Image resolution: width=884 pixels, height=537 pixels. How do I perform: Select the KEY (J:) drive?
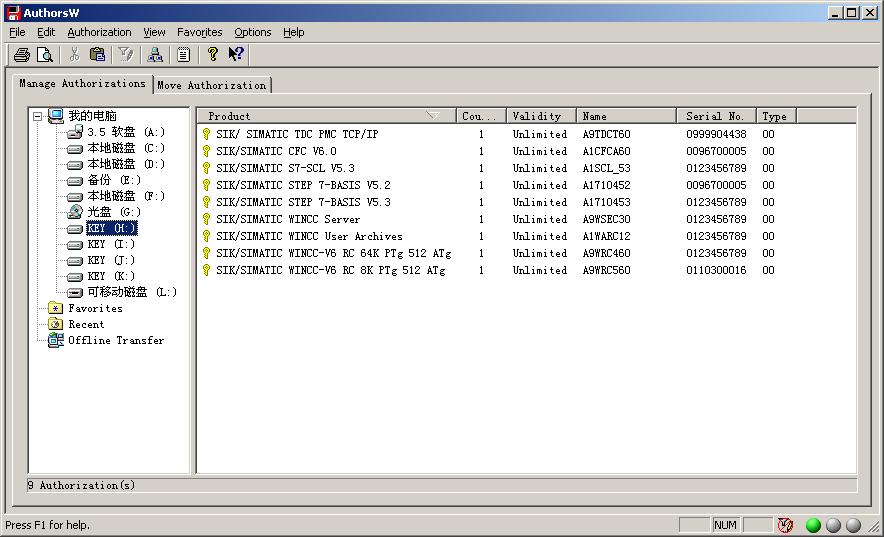111,260
